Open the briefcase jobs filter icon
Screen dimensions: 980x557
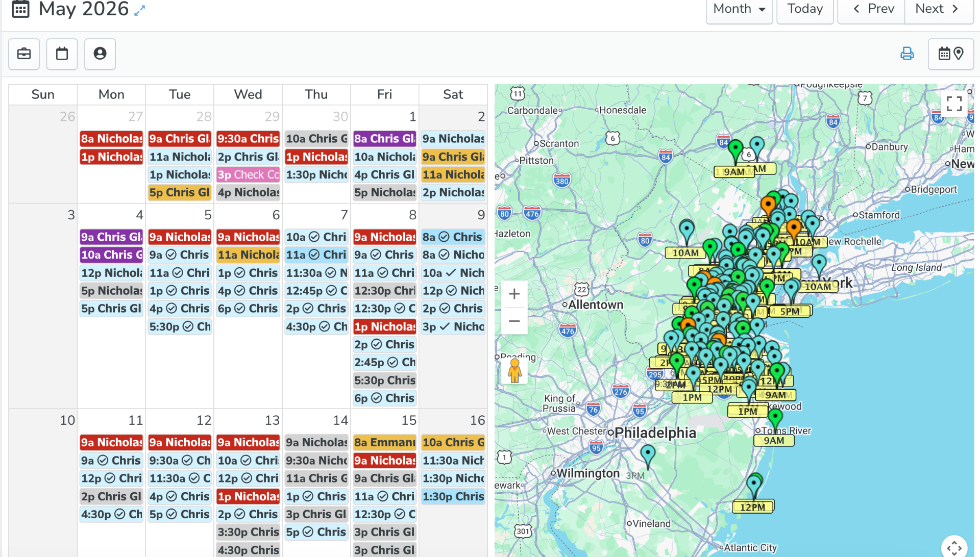(24, 54)
